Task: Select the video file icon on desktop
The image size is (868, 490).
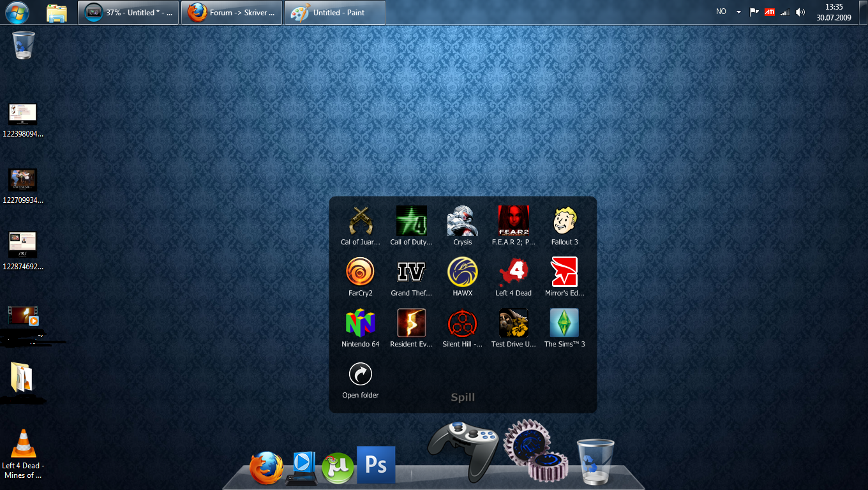Action: [x=23, y=316]
